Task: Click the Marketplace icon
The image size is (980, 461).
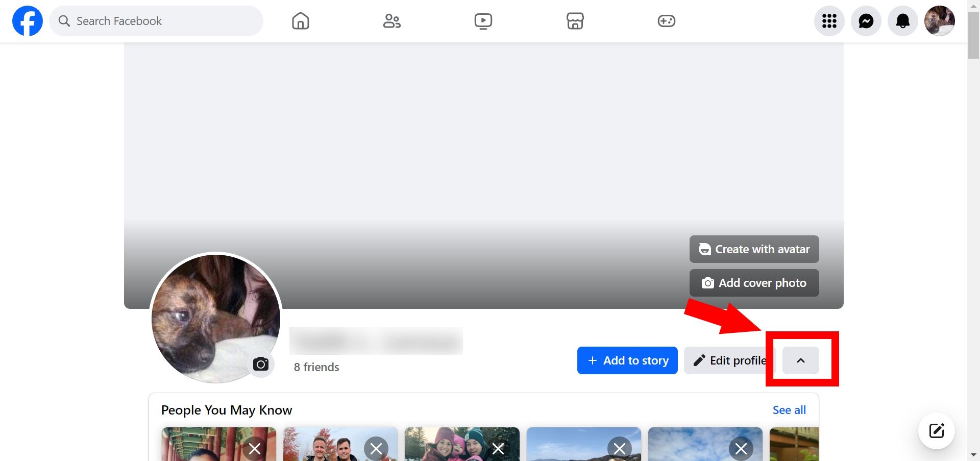Action: [x=575, y=21]
